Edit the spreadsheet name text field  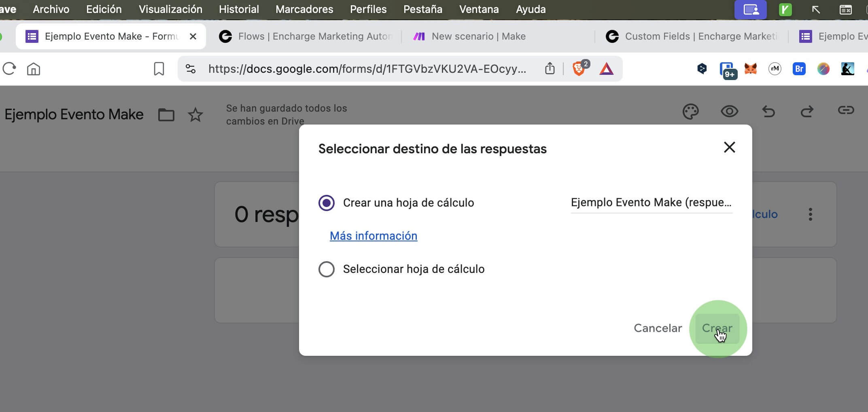click(651, 203)
